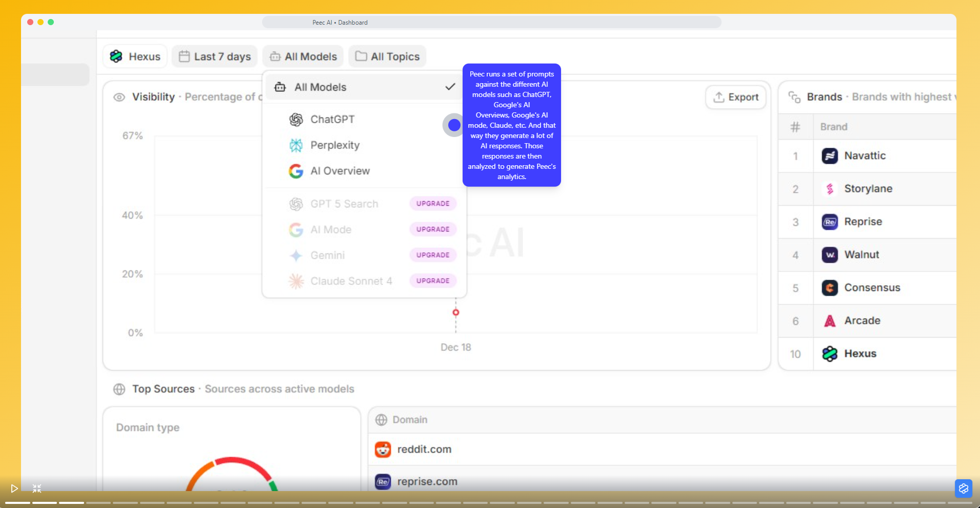This screenshot has width=980, height=508.
Task: Click the blue hotspot beacon beside ChatGPT
Action: [x=454, y=125]
